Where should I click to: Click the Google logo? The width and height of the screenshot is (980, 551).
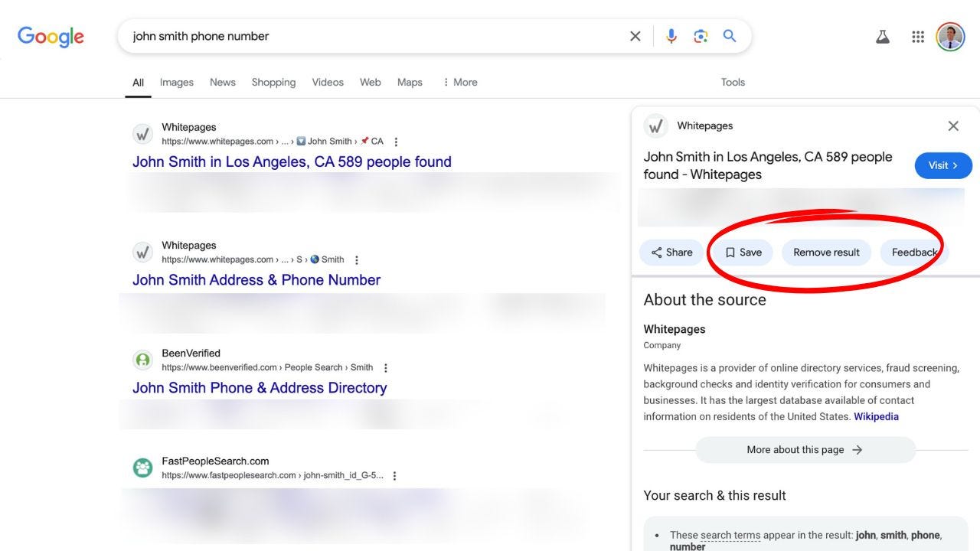(x=51, y=36)
